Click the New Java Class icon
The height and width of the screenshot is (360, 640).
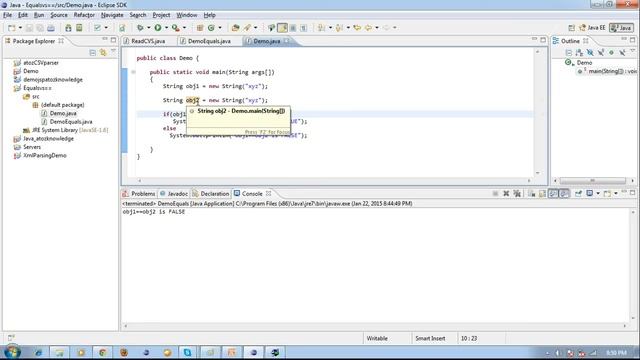(x=211, y=28)
